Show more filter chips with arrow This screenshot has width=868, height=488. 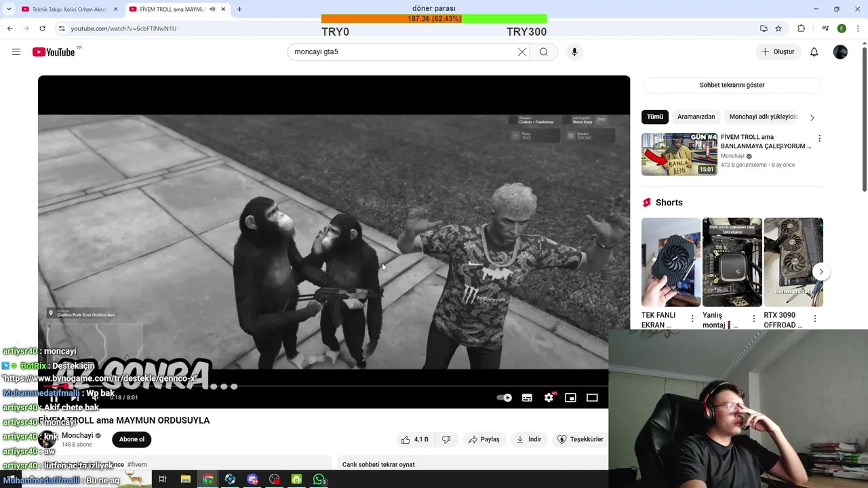click(812, 117)
